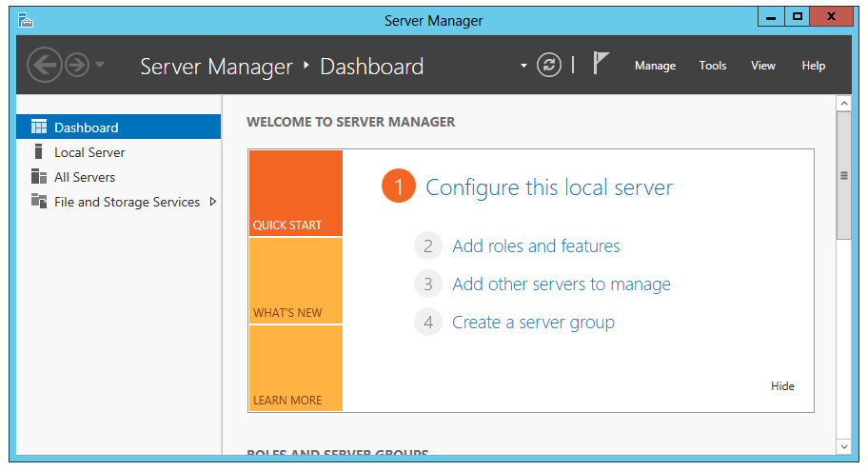Open the notifications flag icon

tap(601, 64)
